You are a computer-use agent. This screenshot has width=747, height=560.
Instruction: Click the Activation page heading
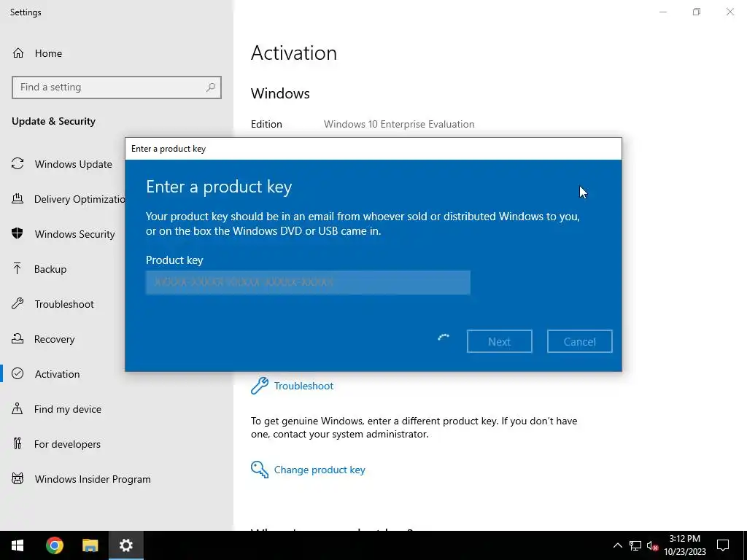tap(294, 52)
